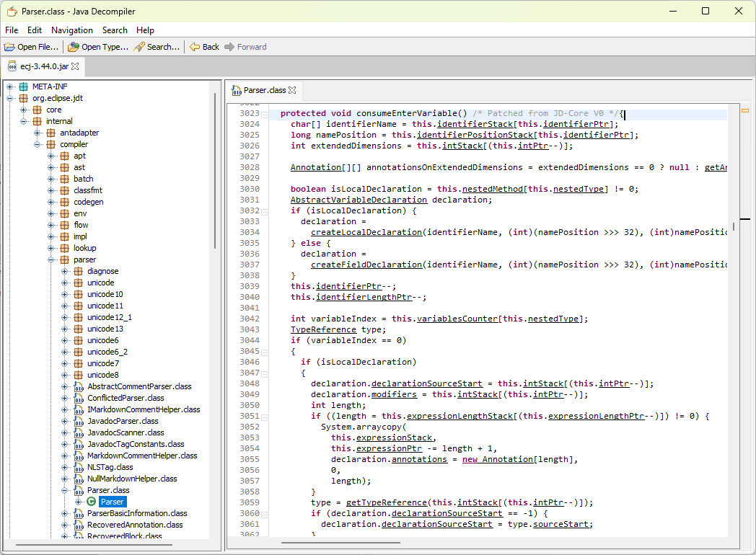Screen dimensions: 756x555
Task: Close the ecj-3.44.0.jar tab
Action: (75, 66)
